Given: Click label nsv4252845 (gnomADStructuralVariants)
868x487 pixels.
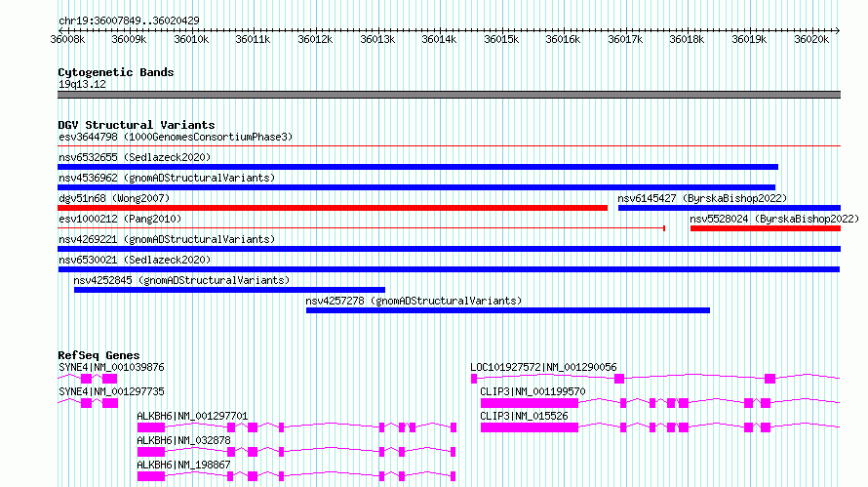Looking at the screenshot, I should [181, 280].
